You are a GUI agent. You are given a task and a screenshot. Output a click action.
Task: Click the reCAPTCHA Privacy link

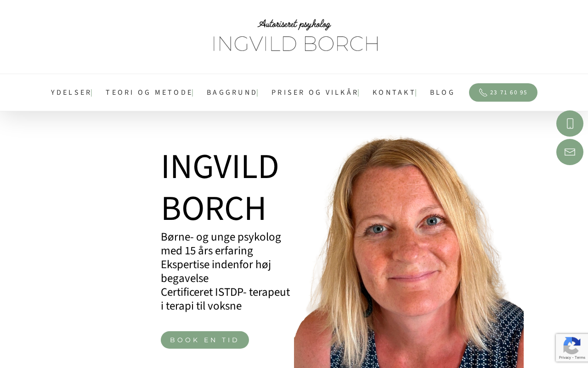tap(565, 357)
